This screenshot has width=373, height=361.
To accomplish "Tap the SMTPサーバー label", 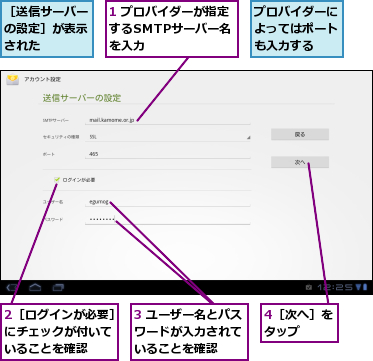I will coord(56,120).
